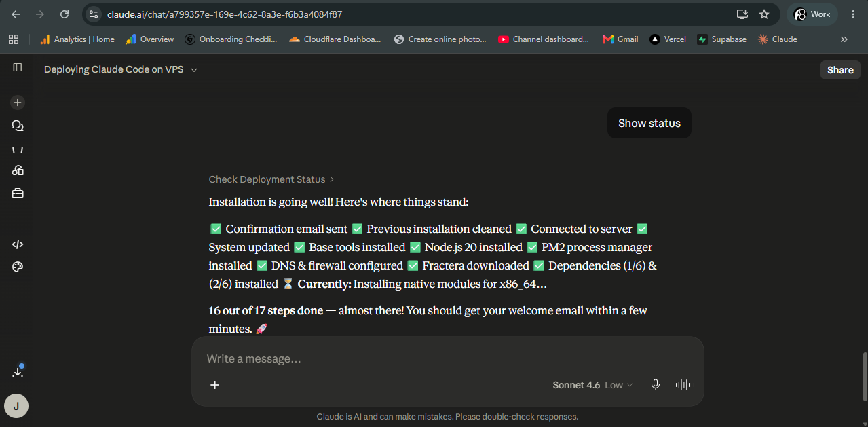868x427 pixels.
Task: Select 'Connected to server' text
Action: click(x=582, y=229)
